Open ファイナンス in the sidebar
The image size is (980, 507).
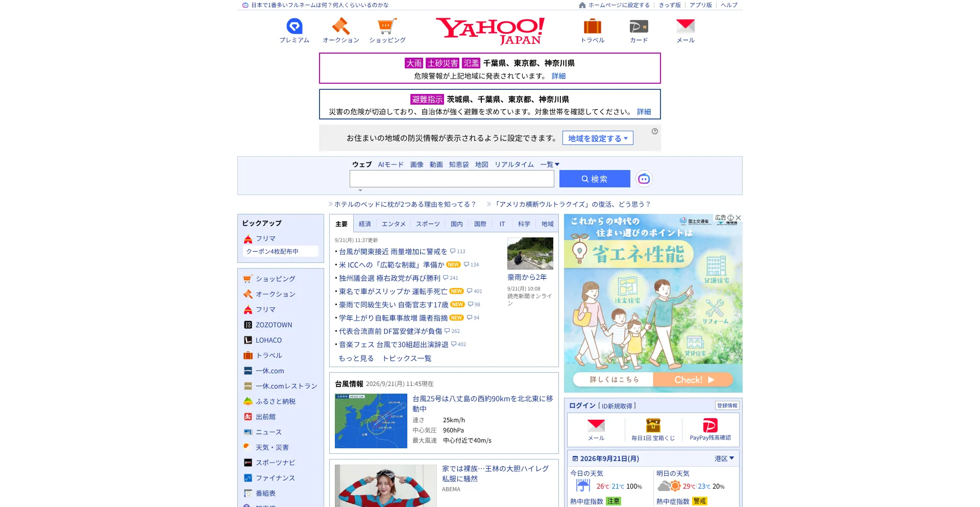tap(269, 478)
